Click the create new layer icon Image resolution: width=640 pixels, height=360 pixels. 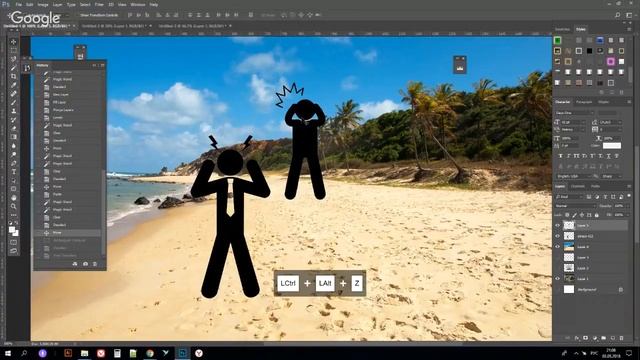click(612, 338)
